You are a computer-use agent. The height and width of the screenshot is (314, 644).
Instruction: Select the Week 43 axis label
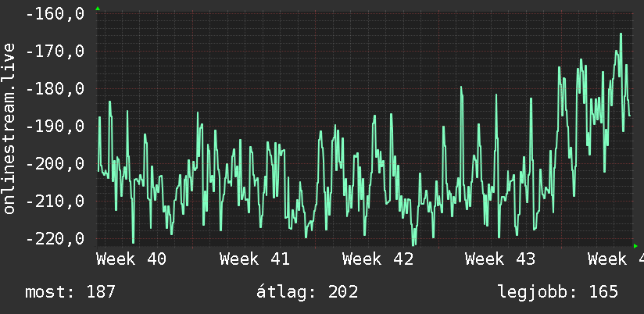click(x=500, y=259)
